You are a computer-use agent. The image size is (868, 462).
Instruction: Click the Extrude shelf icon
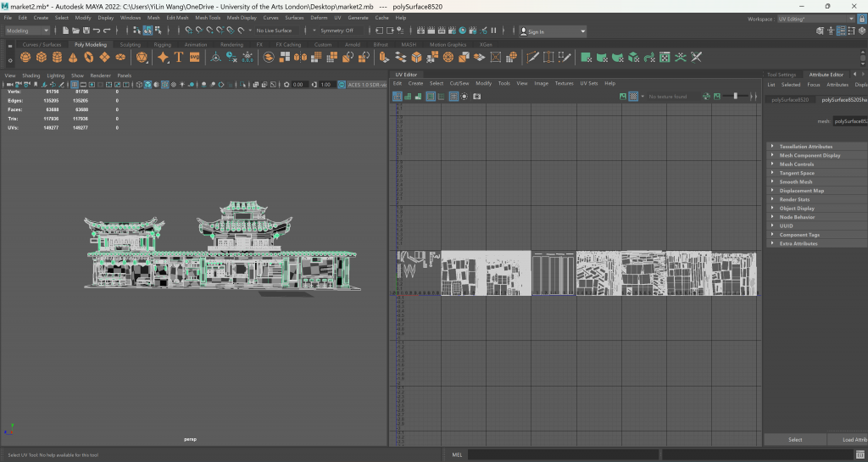[384, 57]
